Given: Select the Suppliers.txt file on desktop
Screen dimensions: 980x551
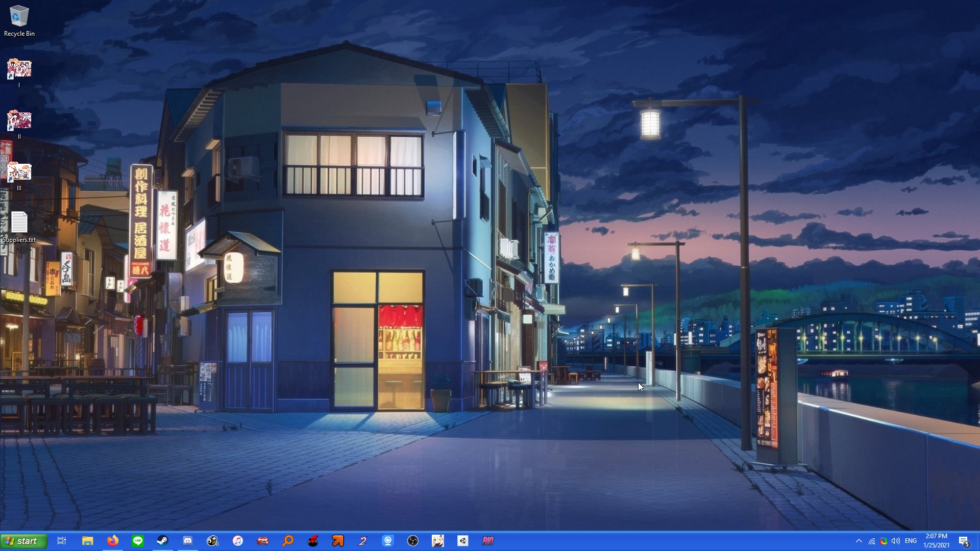Looking at the screenshot, I should [x=19, y=228].
